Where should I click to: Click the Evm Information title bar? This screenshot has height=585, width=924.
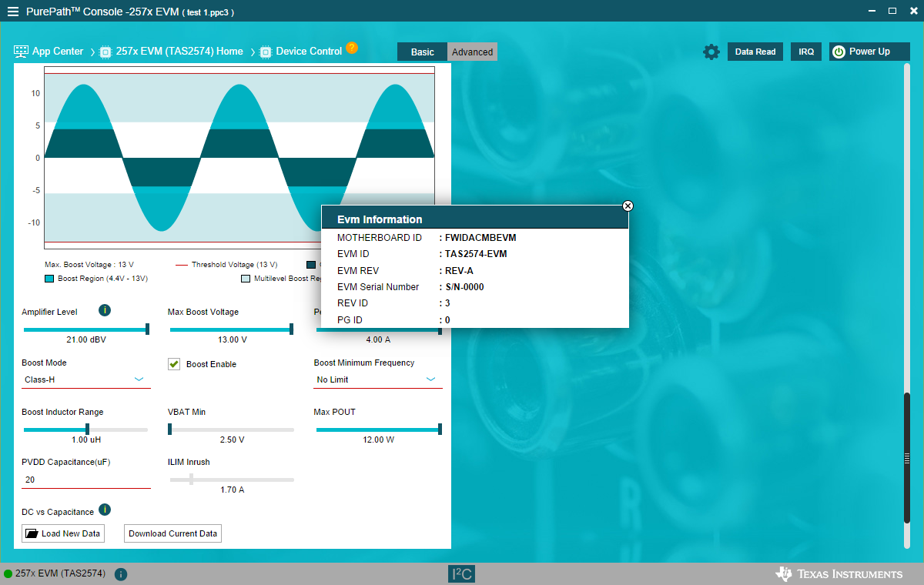click(x=474, y=218)
